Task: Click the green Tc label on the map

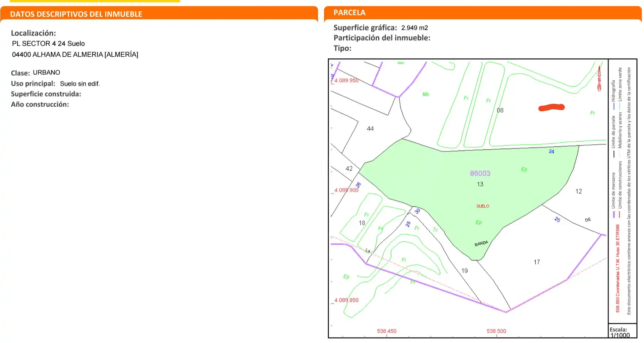Action: [435, 230]
